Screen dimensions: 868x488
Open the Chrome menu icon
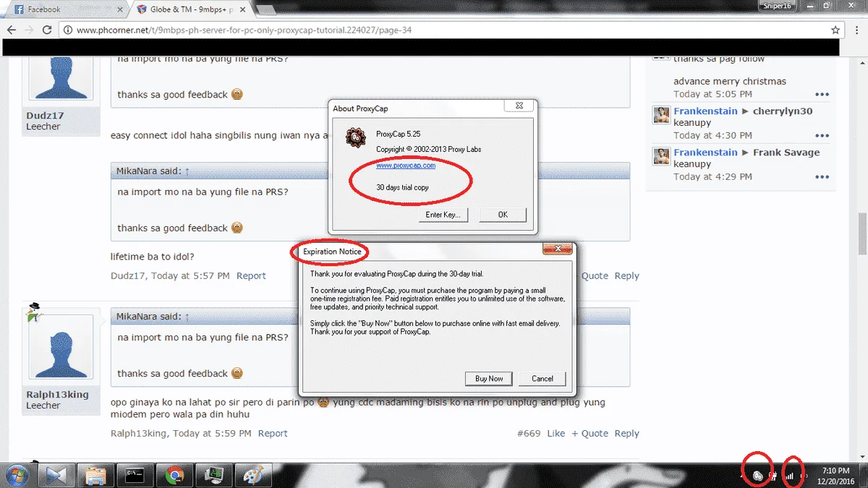[x=856, y=30]
